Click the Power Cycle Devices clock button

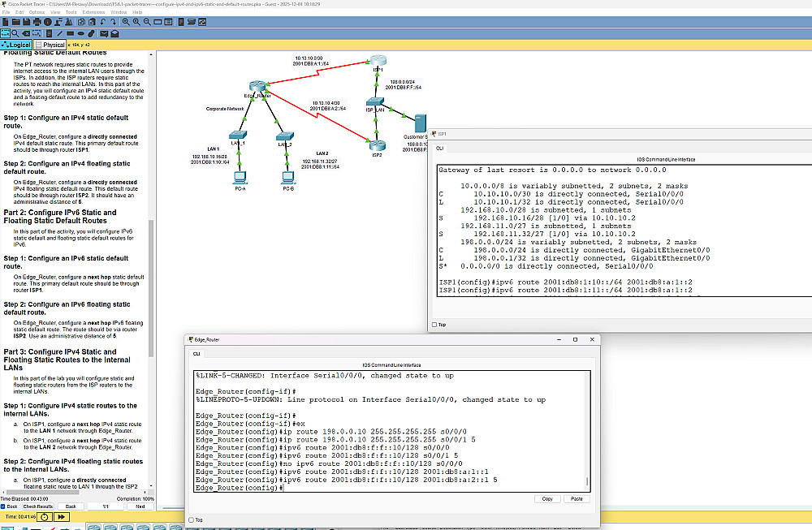[45, 516]
